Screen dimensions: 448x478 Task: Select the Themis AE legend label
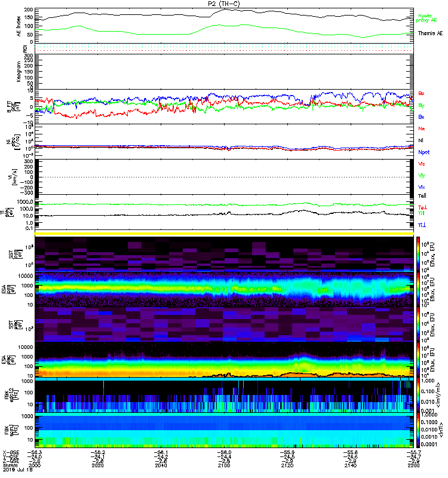pos(430,33)
